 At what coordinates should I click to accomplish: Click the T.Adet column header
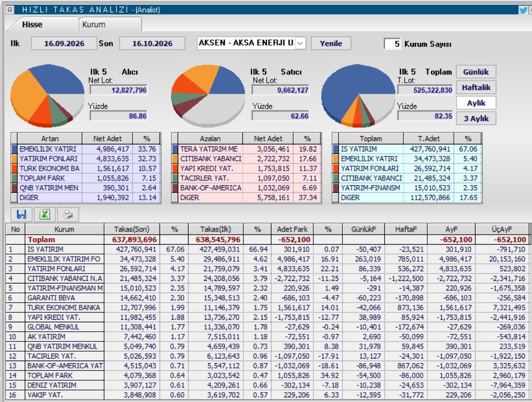(429, 139)
